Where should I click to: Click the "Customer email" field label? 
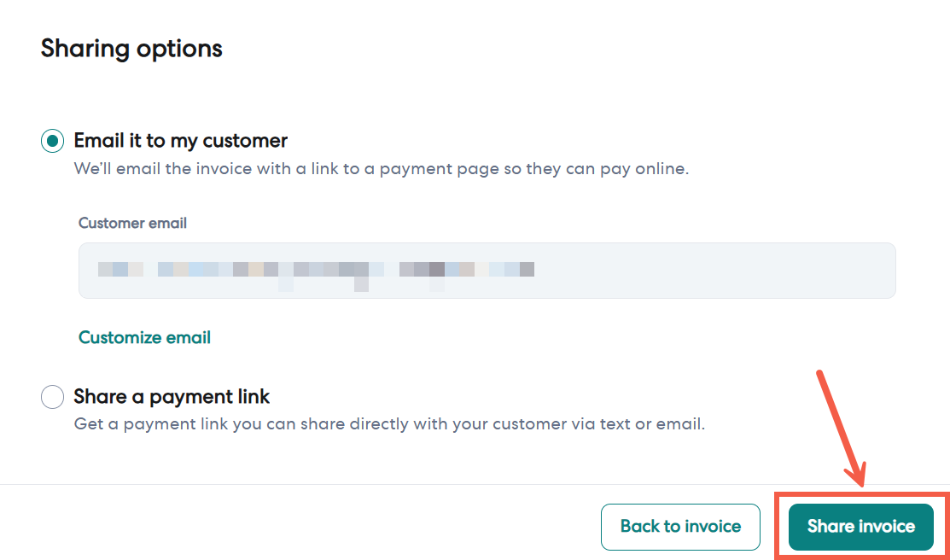[x=132, y=223]
